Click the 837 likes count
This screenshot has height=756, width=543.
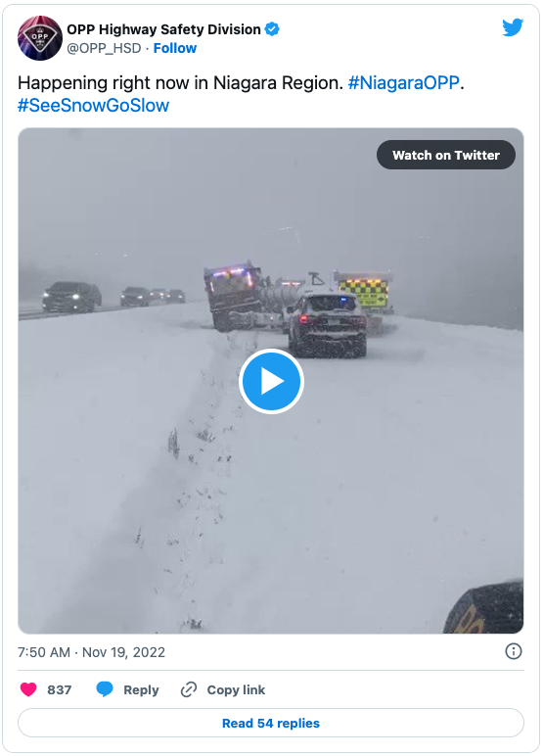point(60,690)
